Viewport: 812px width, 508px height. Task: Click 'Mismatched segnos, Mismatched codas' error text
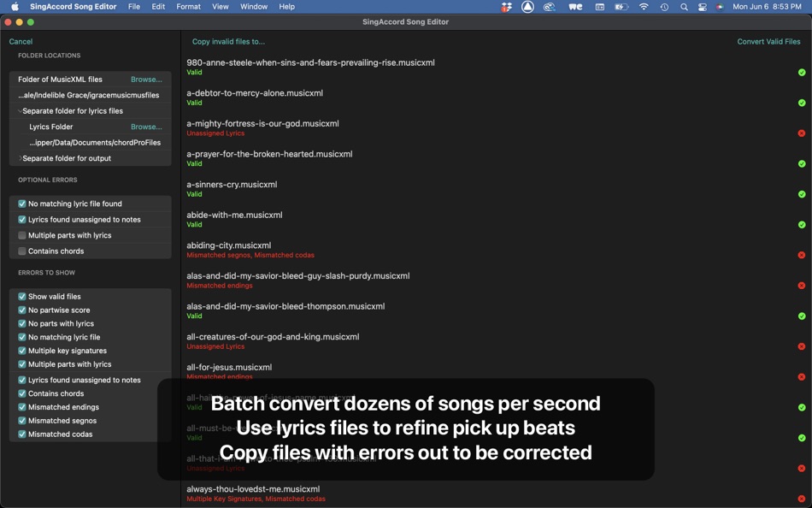(250, 255)
